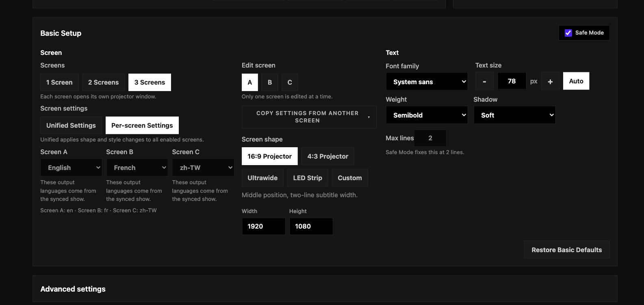The width and height of the screenshot is (644, 305).
Task: Choose the 4:3 Projector screen shape
Action: point(328,156)
